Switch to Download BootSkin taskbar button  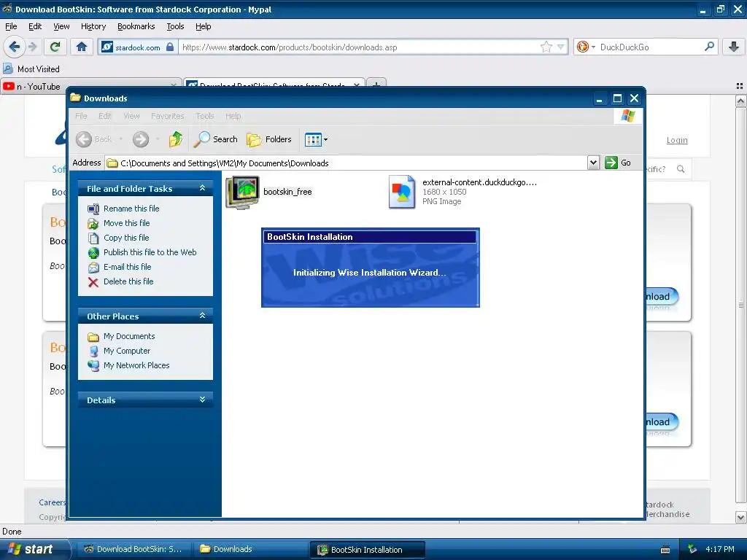coord(133,549)
